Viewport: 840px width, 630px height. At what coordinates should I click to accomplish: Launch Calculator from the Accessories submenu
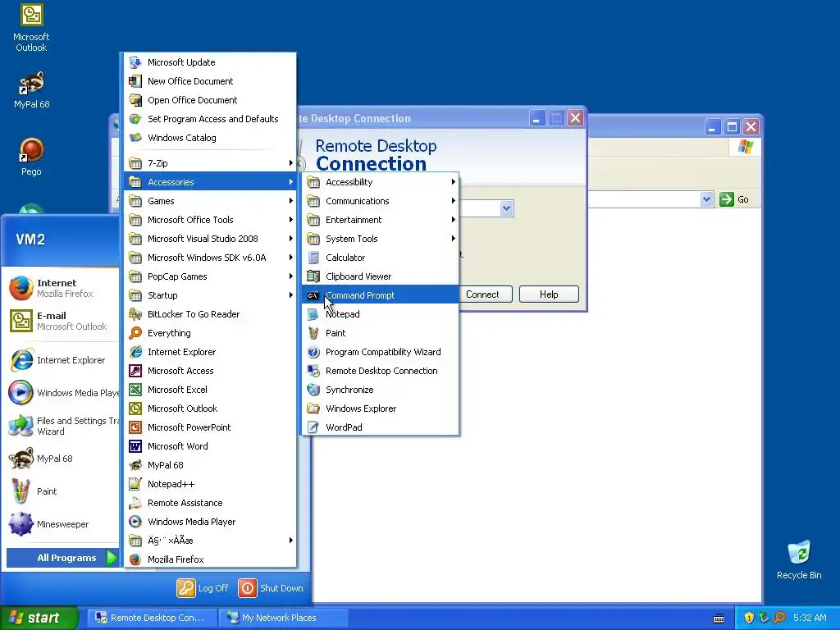coord(381,258)
